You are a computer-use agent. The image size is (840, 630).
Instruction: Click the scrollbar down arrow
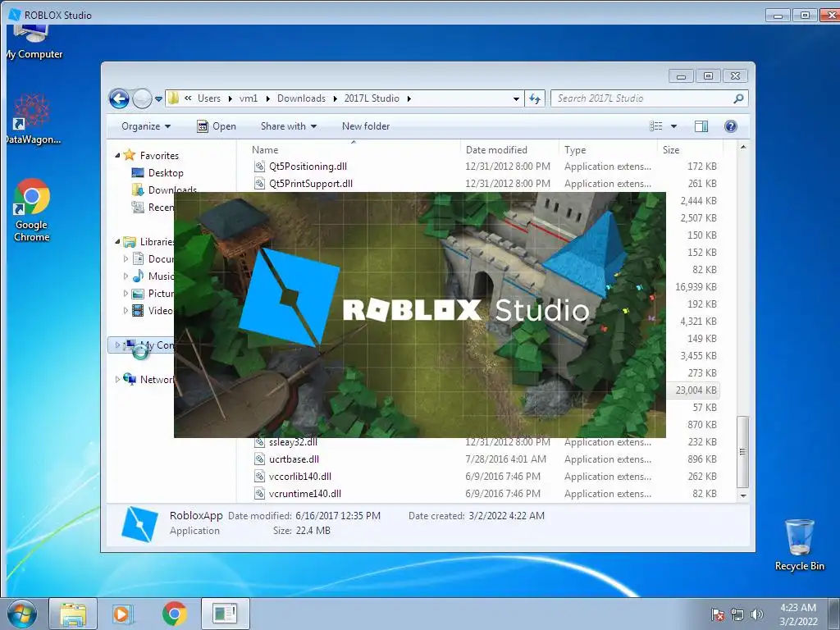pos(742,496)
